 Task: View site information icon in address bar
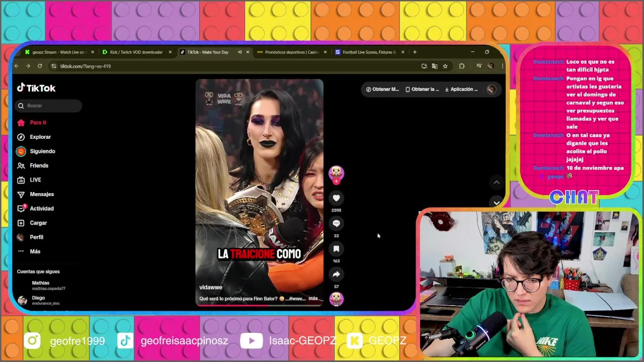coord(54,66)
